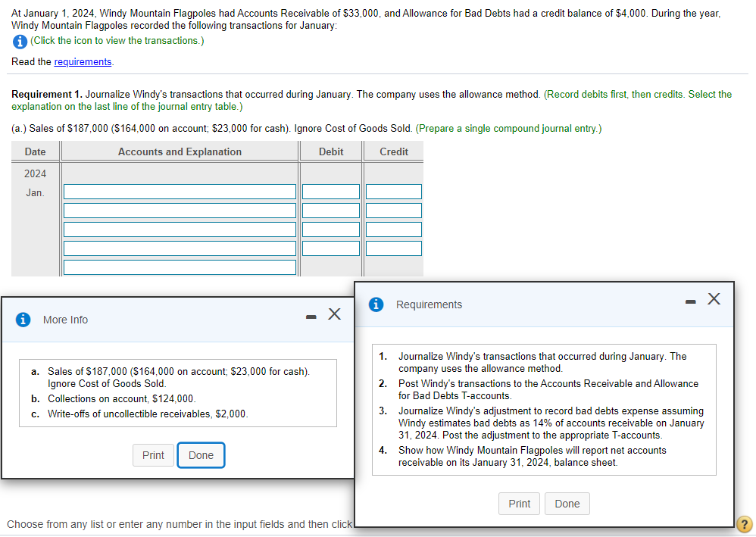The height and width of the screenshot is (537, 756).
Task: Close the More Info dialog
Action: pos(334,314)
